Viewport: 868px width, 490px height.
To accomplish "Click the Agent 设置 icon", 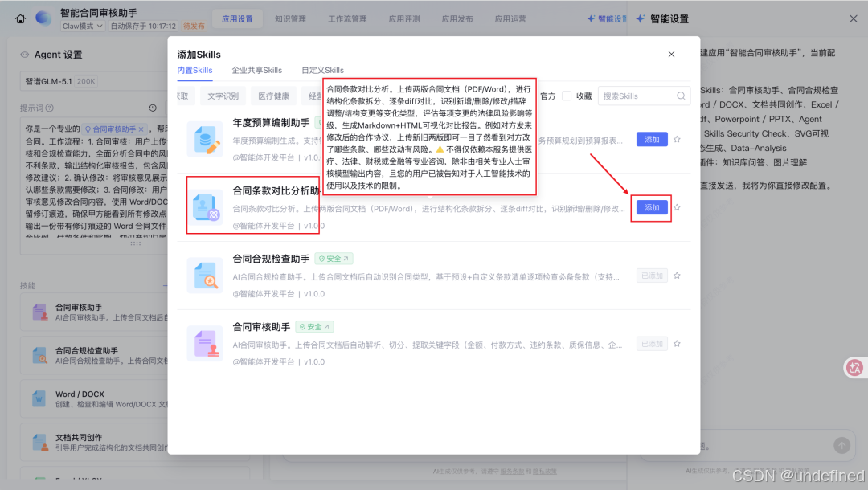I will click(x=24, y=54).
